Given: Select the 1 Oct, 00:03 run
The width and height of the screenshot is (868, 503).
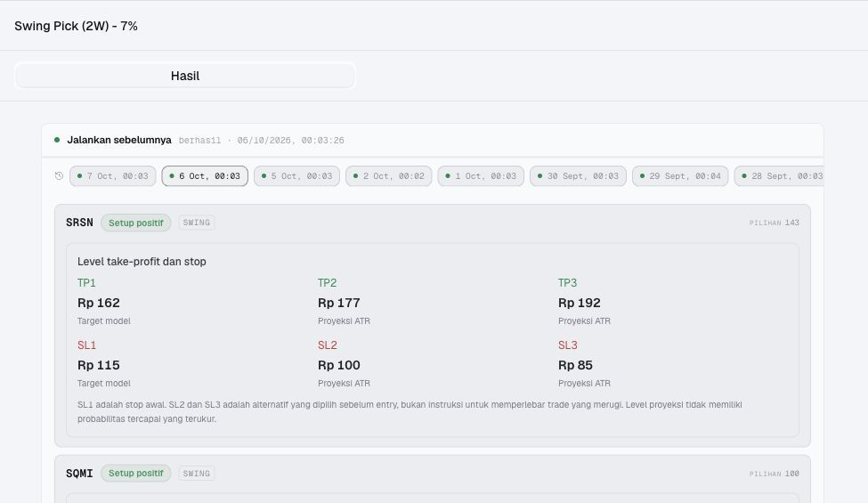Looking at the screenshot, I should [x=481, y=176].
